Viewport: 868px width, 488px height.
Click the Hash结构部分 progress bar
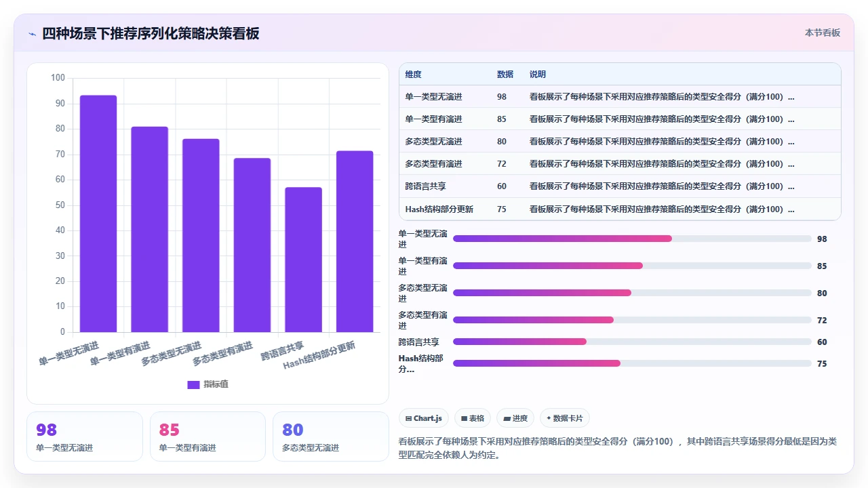point(632,363)
